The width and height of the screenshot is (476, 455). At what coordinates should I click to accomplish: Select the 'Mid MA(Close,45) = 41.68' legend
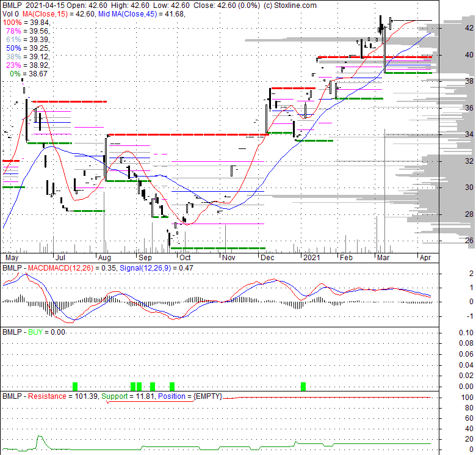[141, 14]
